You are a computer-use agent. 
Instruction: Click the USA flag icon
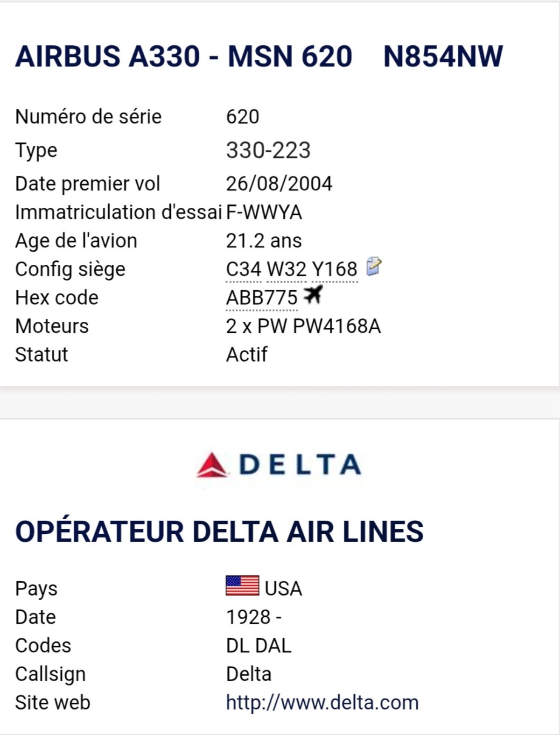(x=242, y=586)
